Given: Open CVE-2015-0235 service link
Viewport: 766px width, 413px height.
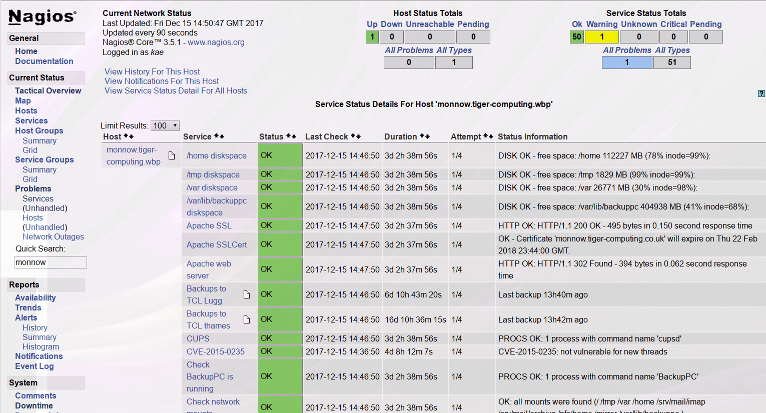Looking at the screenshot, I should point(215,351).
